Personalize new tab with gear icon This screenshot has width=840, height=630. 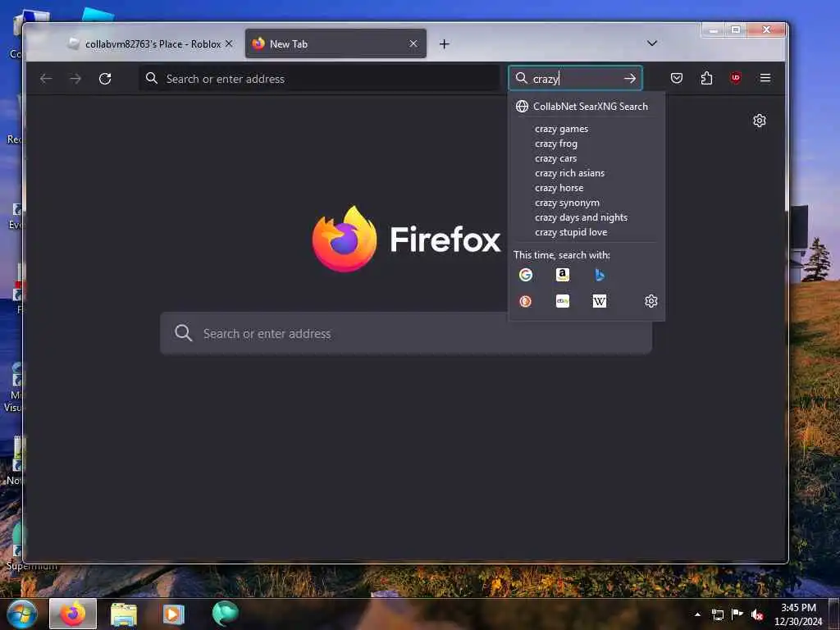[x=759, y=121]
